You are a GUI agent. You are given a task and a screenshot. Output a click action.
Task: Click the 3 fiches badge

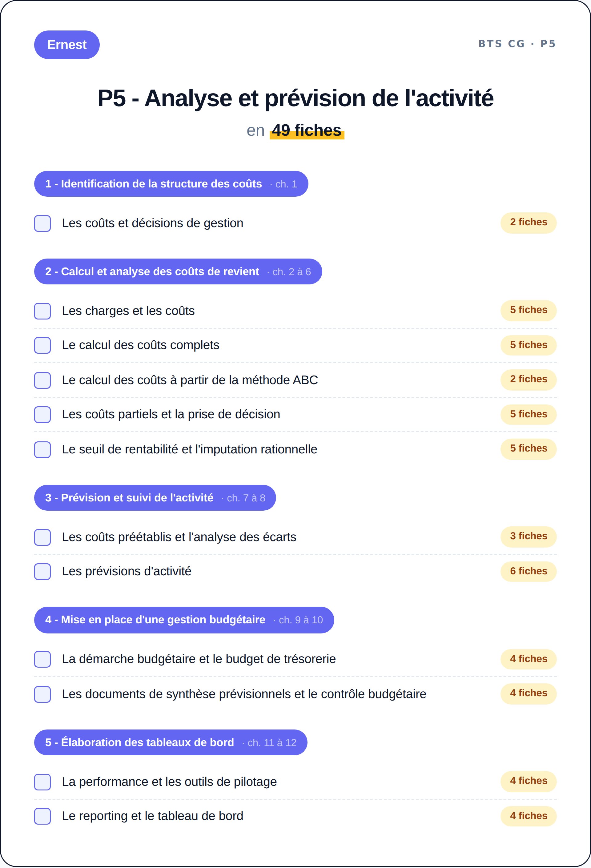529,536
